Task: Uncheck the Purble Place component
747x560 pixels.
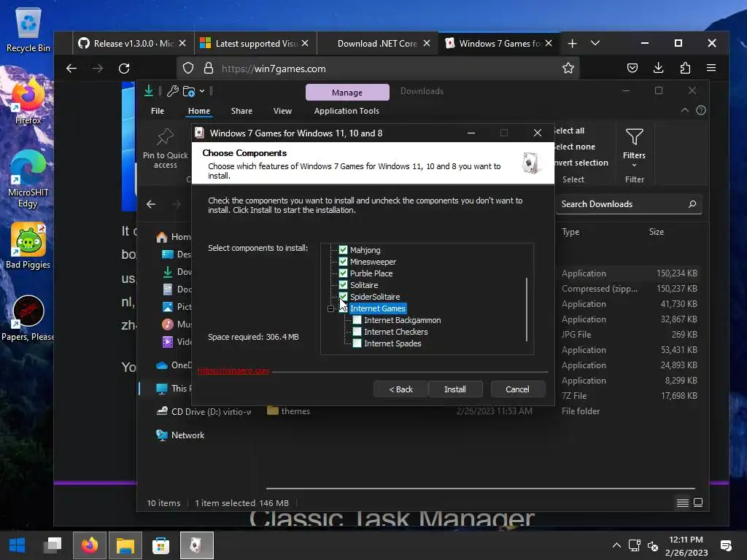Action: point(343,273)
